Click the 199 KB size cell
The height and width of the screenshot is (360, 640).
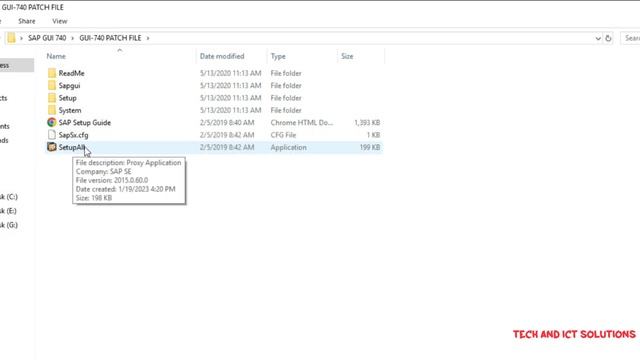370,147
